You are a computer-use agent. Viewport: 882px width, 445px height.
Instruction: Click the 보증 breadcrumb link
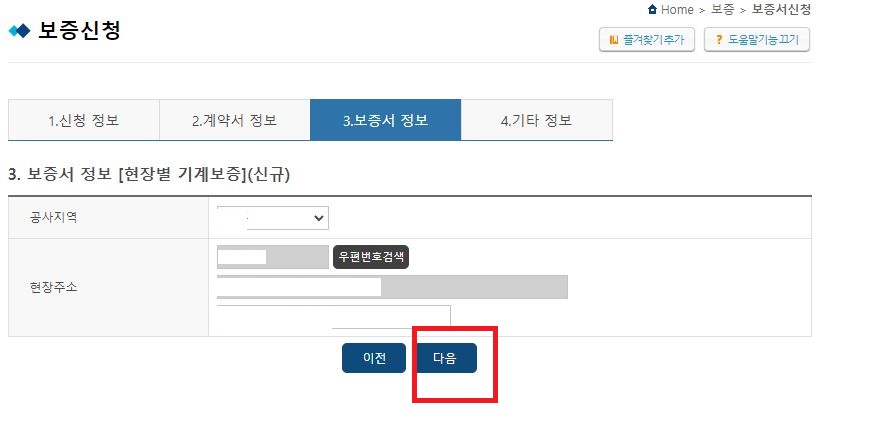[722, 9]
